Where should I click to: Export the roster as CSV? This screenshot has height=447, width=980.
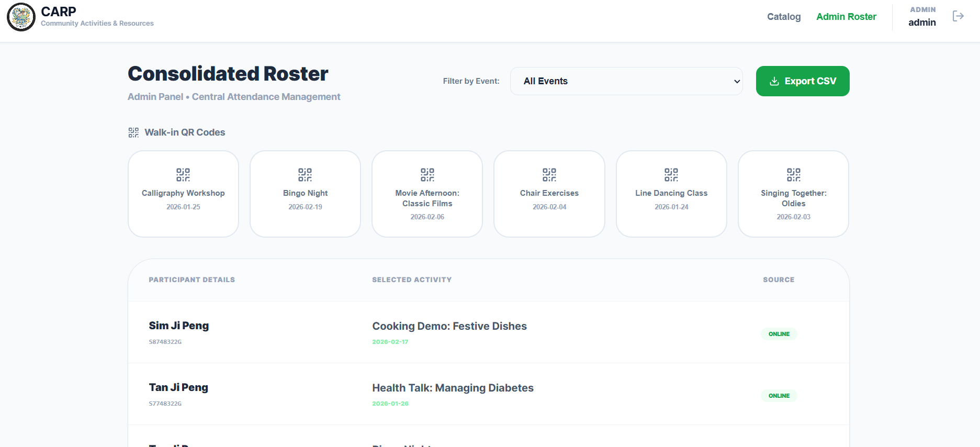(x=803, y=81)
